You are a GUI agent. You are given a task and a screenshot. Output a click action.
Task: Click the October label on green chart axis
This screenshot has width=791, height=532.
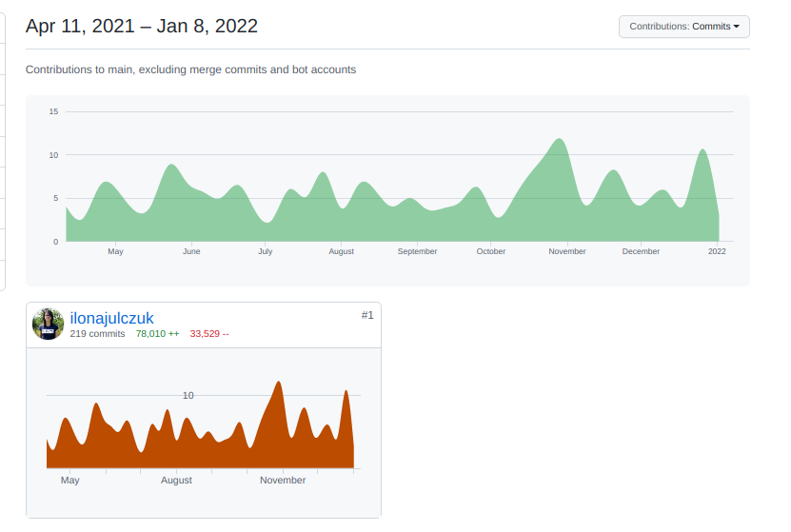491,251
